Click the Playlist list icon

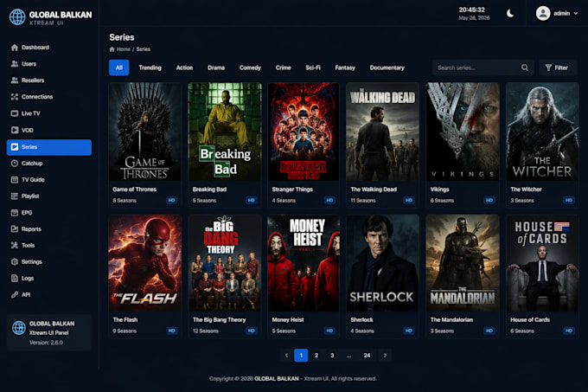(15, 196)
